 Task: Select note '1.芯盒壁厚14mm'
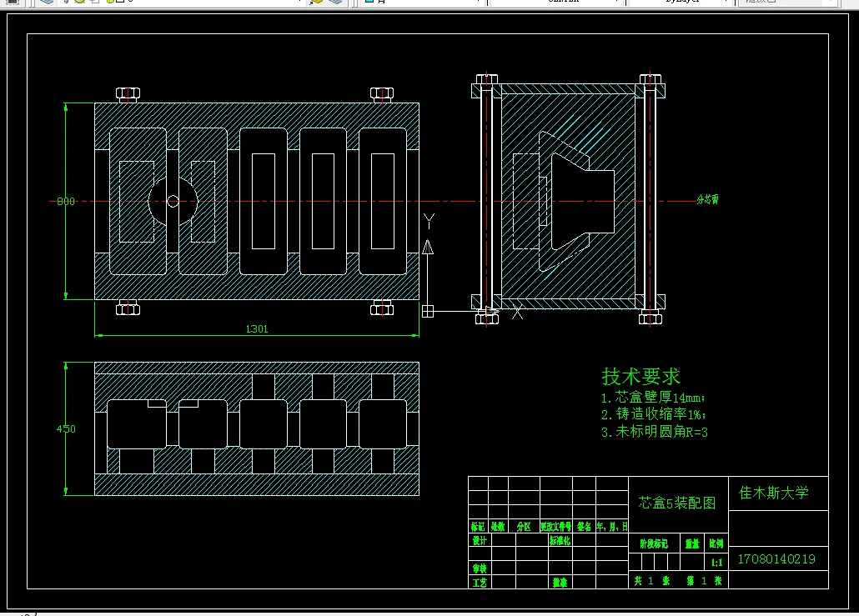click(652, 398)
